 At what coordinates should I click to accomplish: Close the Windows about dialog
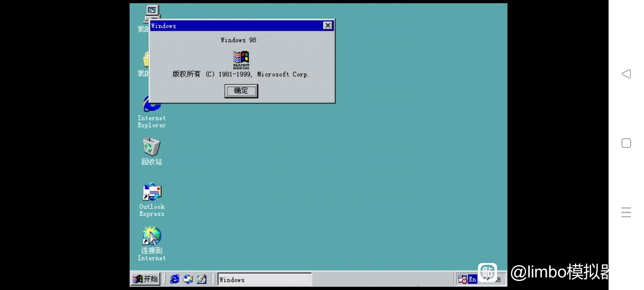click(x=327, y=26)
